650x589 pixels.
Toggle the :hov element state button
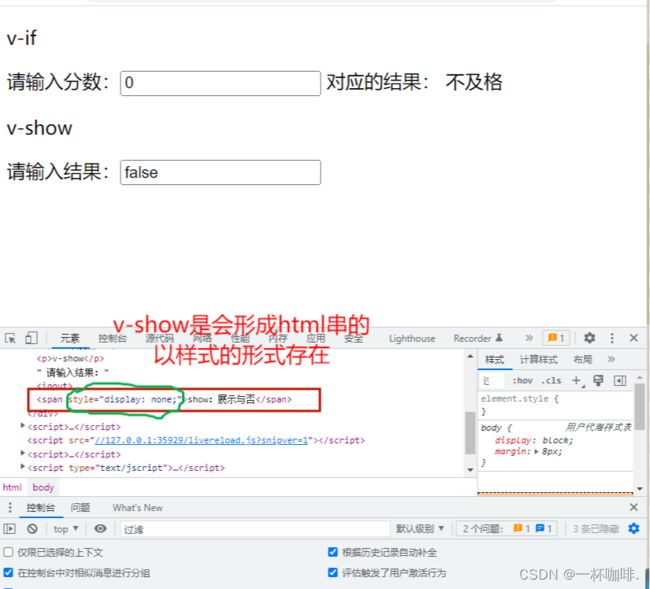pyautogui.click(x=522, y=381)
